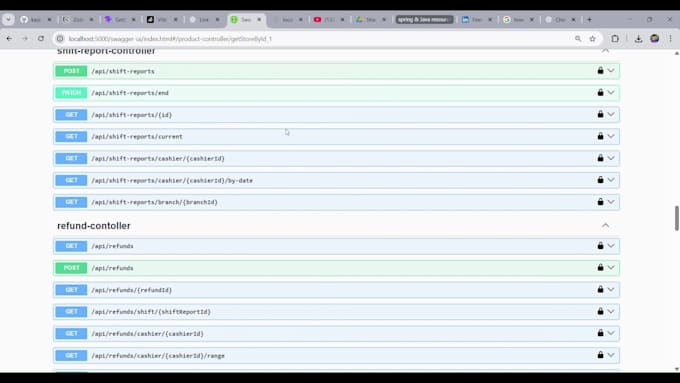
Task: Reload the Swagger UI page
Action: 41,39
